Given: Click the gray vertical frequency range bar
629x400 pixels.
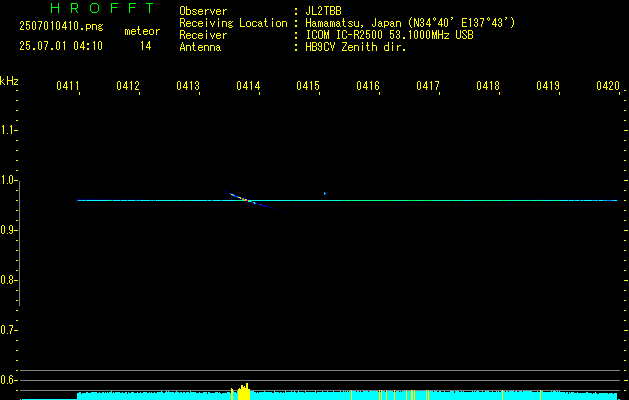Looking at the screenshot, I should pyautogui.click(x=19, y=243).
